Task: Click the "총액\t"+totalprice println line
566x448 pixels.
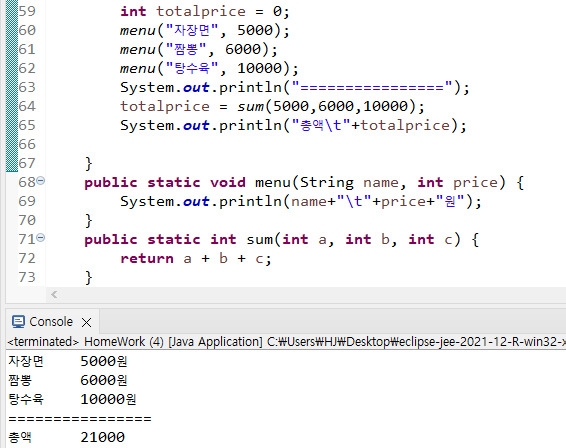Action: click(293, 126)
